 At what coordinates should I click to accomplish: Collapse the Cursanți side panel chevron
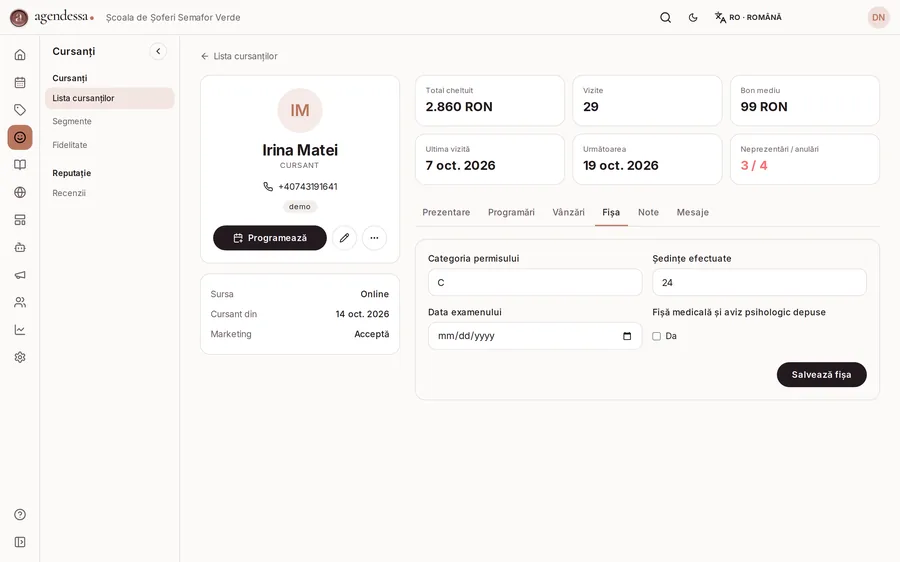(x=158, y=51)
